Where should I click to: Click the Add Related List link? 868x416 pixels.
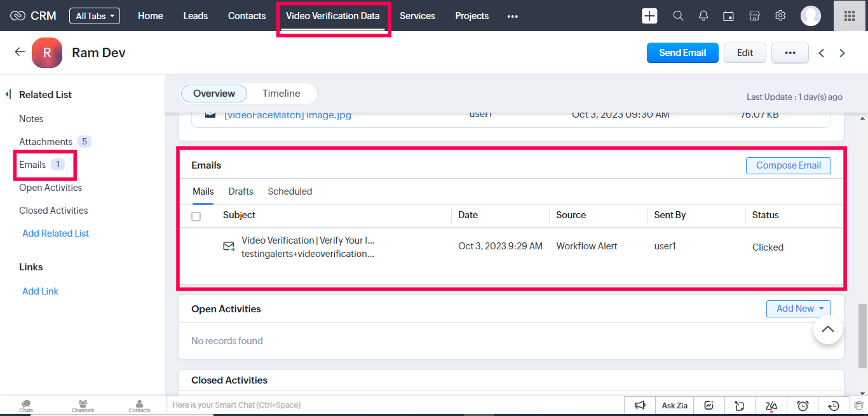[55, 233]
